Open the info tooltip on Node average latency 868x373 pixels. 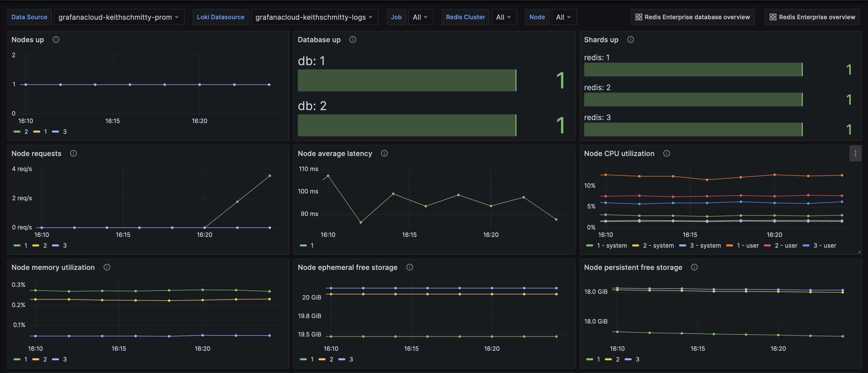pyautogui.click(x=384, y=153)
